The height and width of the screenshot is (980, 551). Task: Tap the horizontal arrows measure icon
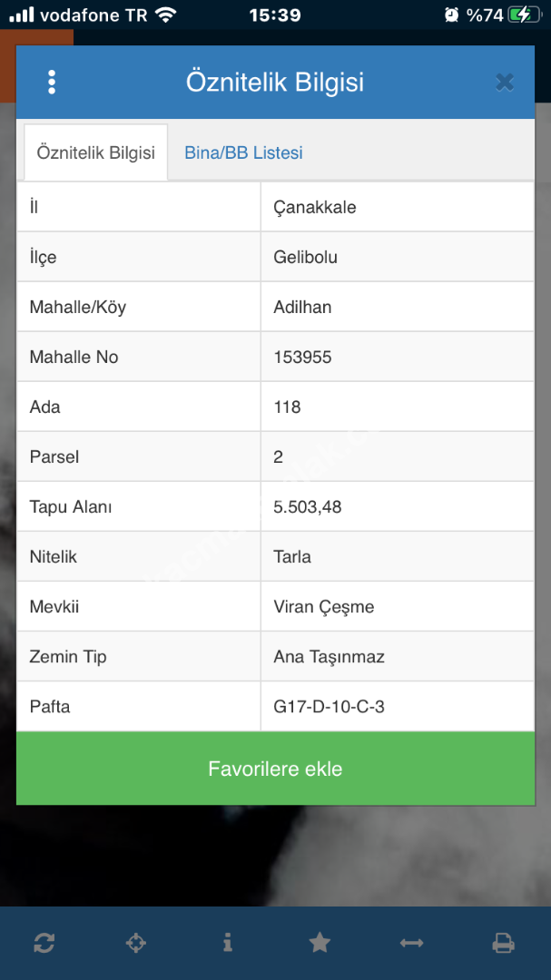point(411,943)
